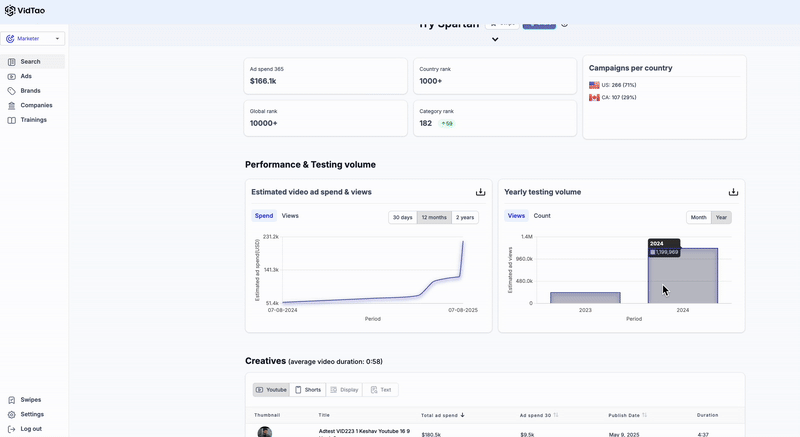Show Views in yearly testing volume
This screenshot has width=800, height=437.
(x=516, y=216)
